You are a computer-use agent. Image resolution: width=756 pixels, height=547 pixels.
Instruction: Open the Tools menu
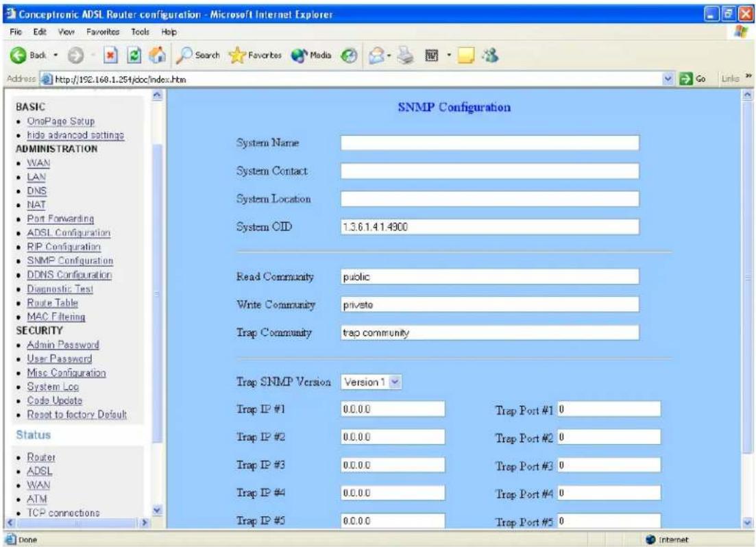pos(140,32)
